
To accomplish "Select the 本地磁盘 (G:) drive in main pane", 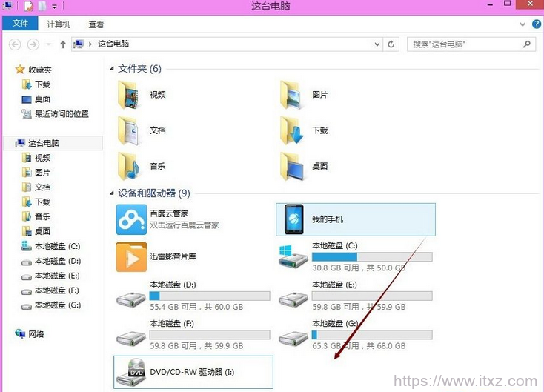I will click(x=356, y=335).
